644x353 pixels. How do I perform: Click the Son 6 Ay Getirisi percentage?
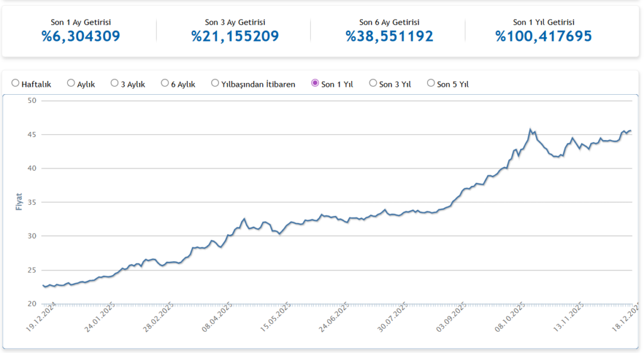[x=389, y=36]
